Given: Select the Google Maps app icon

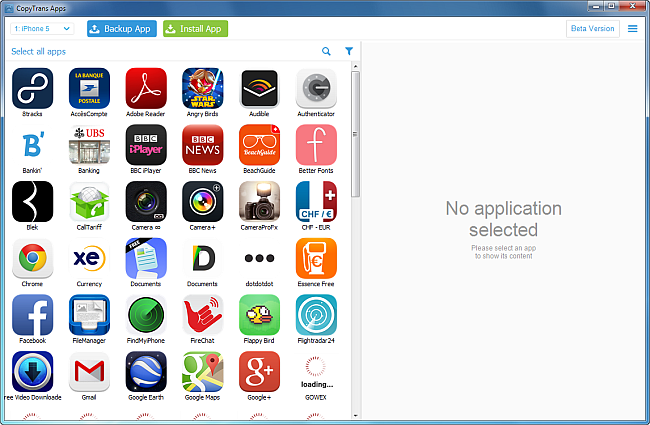Looking at the screenshot, I should [202, 372].
